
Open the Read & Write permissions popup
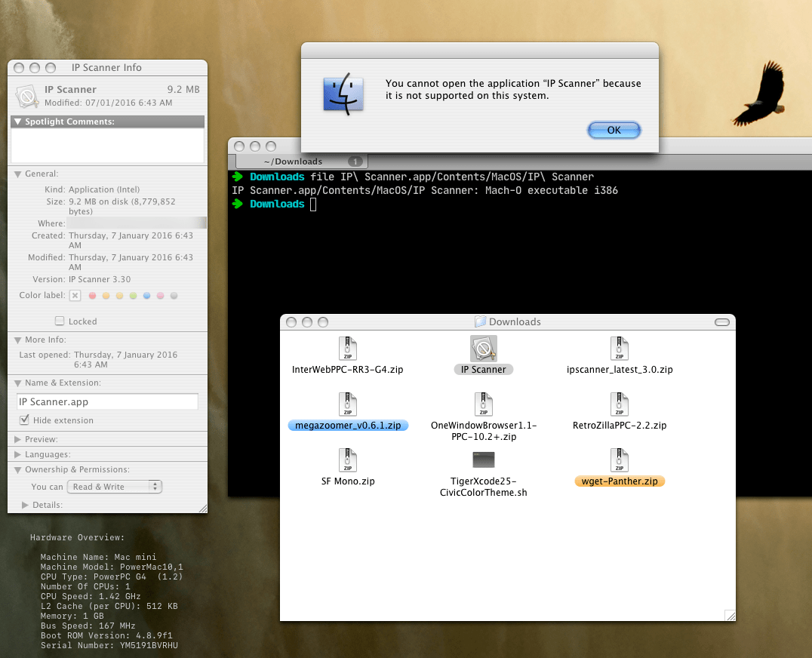pyautogui.click(x=115, y=487)
